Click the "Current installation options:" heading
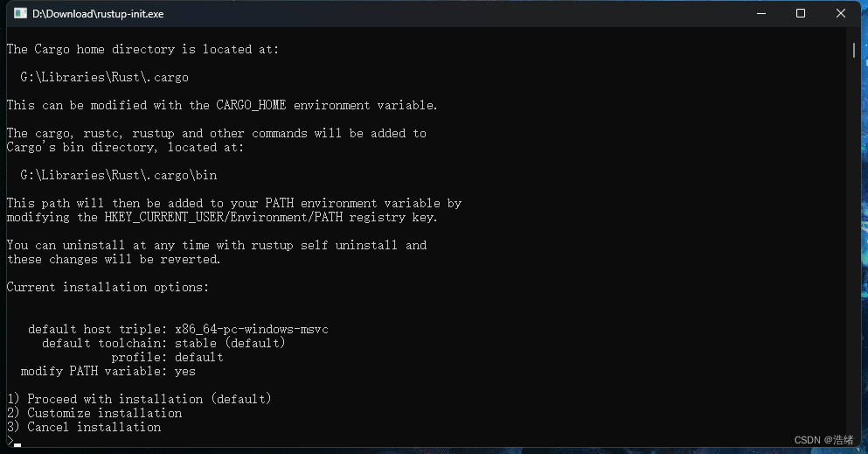868x454 pixels. tap(108, 287)
